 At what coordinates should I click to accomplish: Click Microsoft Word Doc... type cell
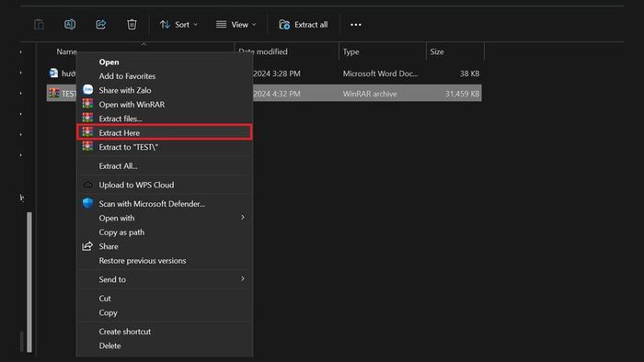click(380, 74)
